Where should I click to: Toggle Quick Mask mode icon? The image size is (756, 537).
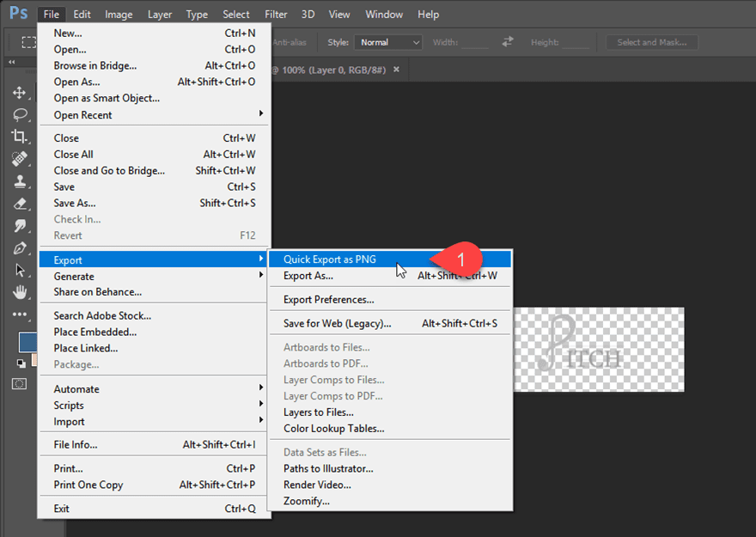click(19, 384)
